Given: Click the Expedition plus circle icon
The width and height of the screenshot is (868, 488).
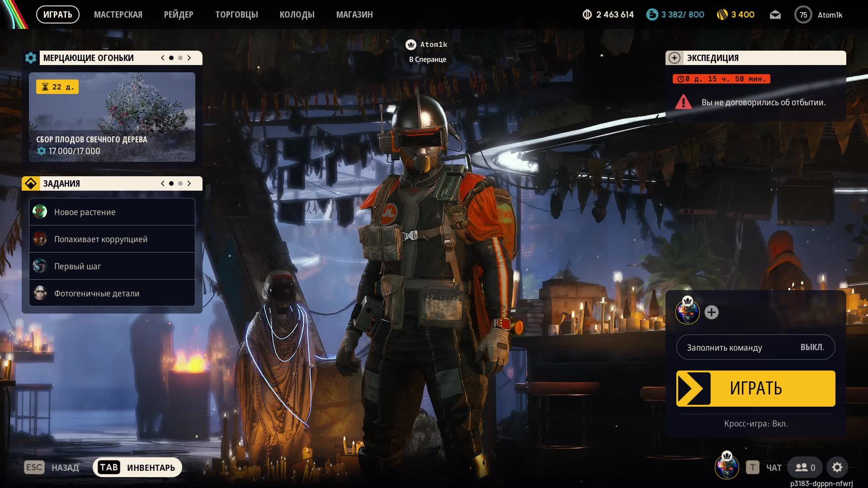Looking at the screenshot, I should click(x=674, y=58).
